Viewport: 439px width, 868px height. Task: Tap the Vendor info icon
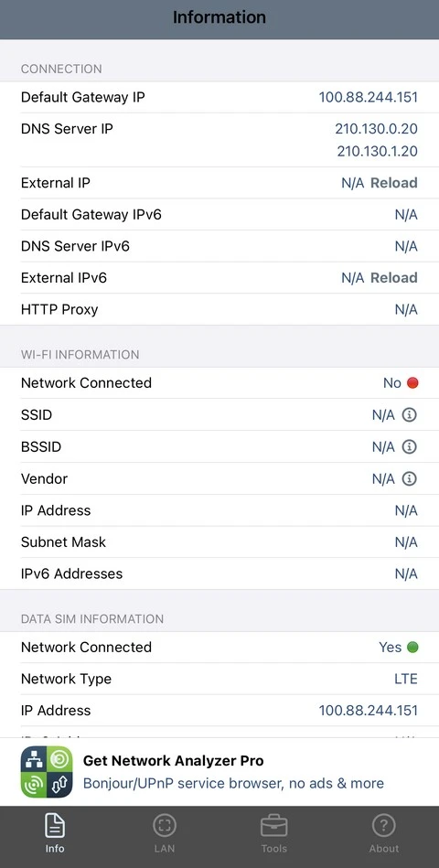point(409,478)
